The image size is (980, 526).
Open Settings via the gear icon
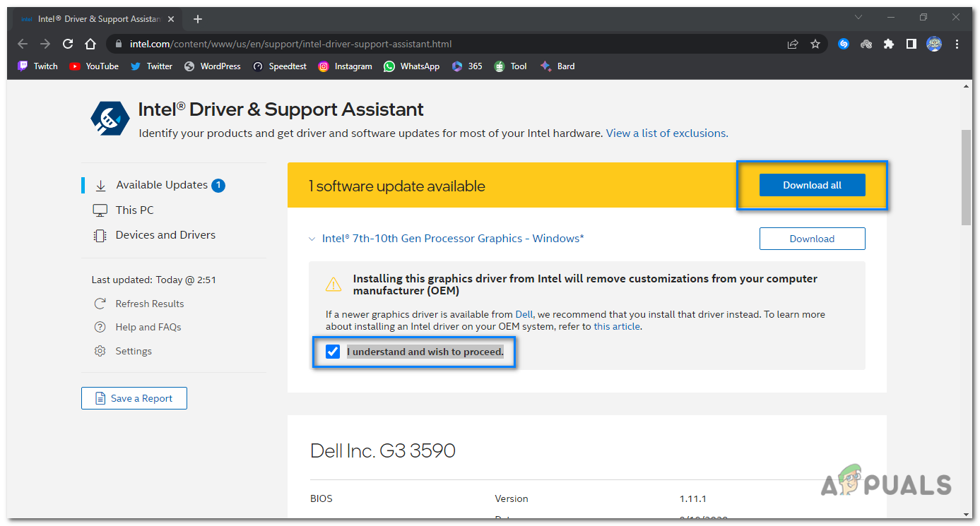coord(100,351)
